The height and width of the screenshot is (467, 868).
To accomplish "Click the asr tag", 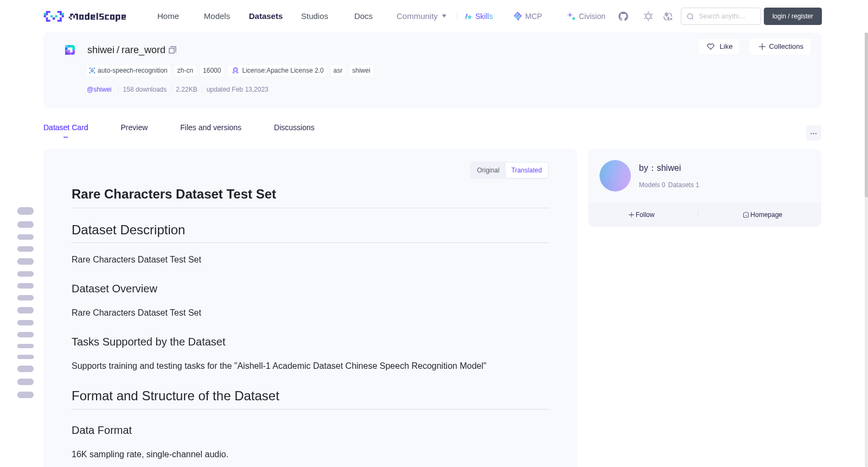I will [x=338, y=71].
